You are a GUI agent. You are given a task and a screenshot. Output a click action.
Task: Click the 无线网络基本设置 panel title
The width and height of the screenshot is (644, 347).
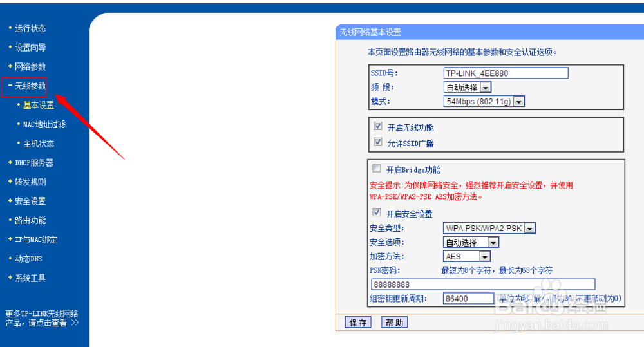(370, 32)
